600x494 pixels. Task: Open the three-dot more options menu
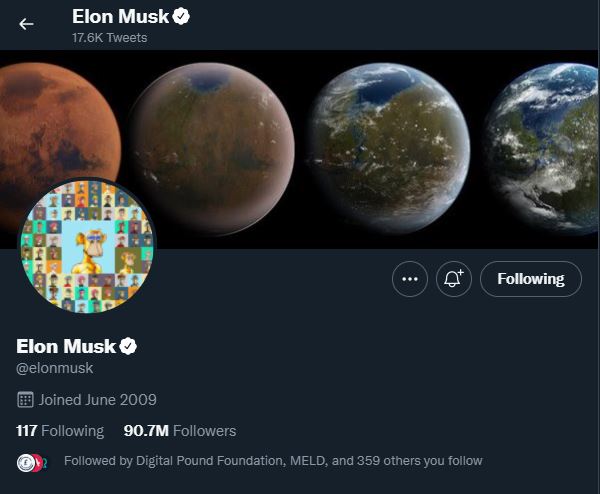[409, 280]
